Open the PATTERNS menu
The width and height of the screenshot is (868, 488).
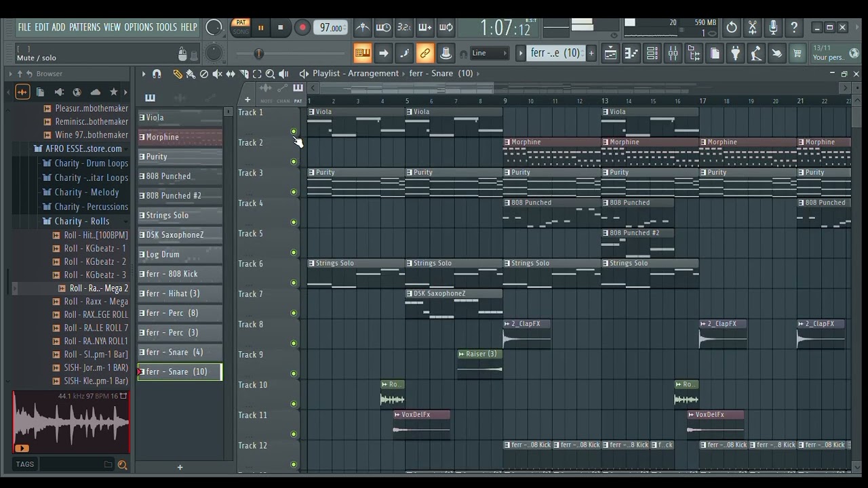[85, 27]
